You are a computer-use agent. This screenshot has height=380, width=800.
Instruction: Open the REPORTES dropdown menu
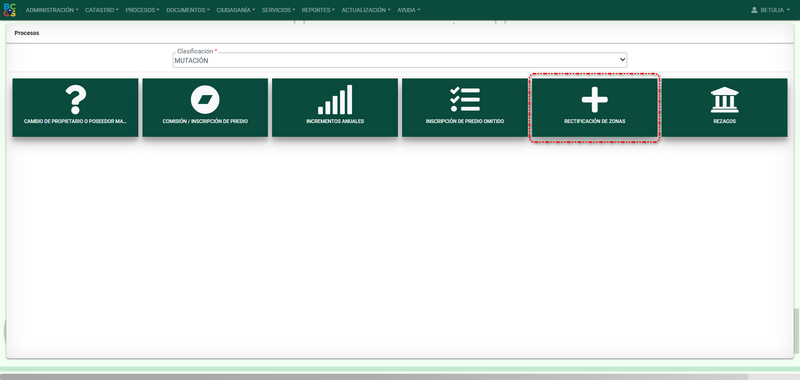[x=318, y=10]
